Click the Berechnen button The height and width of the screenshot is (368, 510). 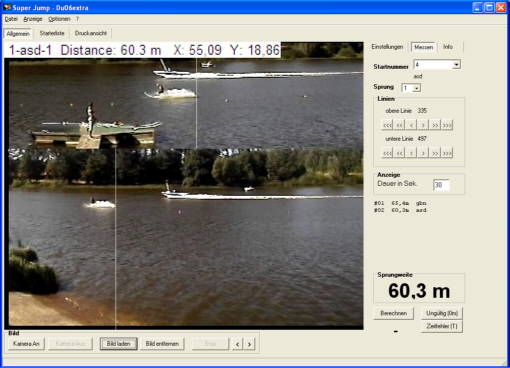394,313
